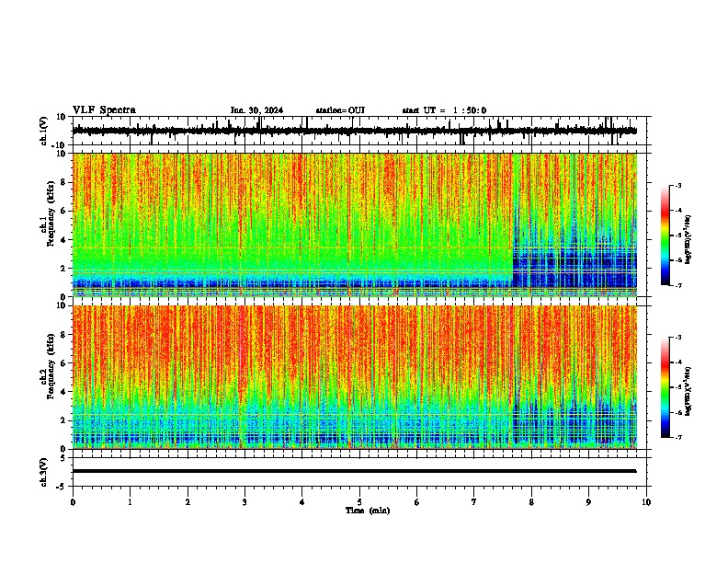728x563 pixels.
Task: Click the ch.1 spectrogram color scale bar
Action: pyautogui.click(x=665, y=236)
